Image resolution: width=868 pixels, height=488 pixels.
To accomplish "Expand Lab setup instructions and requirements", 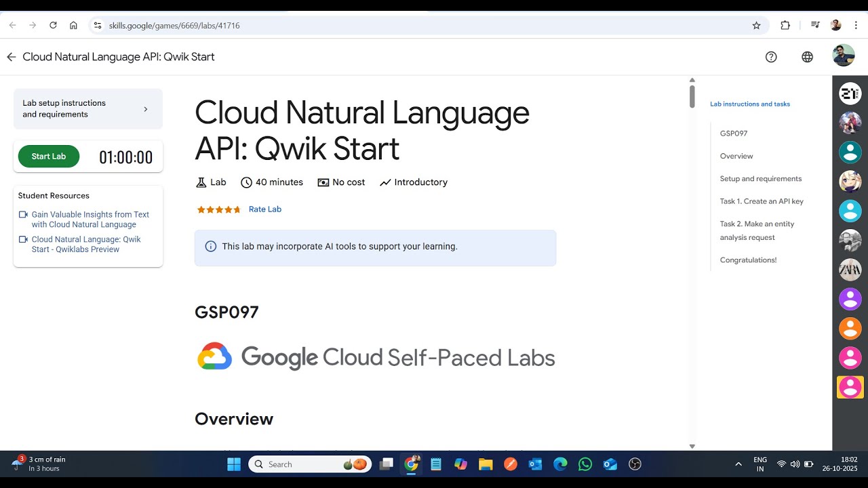I will pyautogui.click(x=88, y=108).
